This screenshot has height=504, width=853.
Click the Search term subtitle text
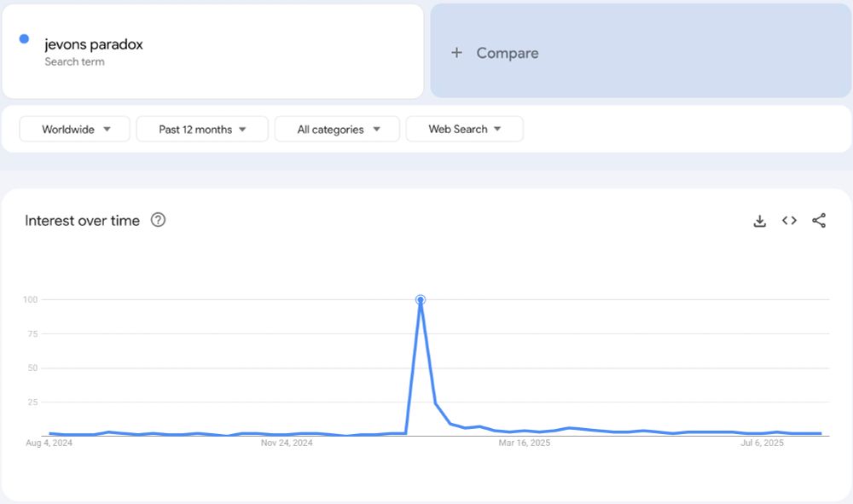(x=74, y=62)
